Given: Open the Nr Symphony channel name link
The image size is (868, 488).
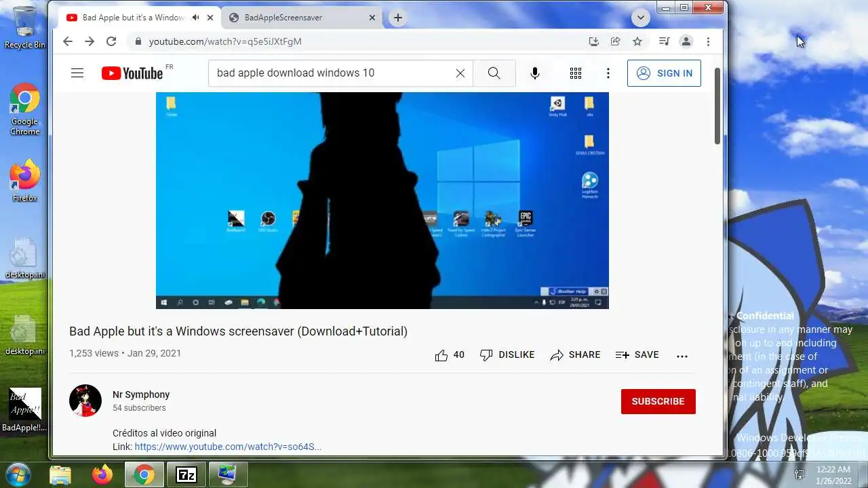Looking at the screenshot, I should pos(141,394).
